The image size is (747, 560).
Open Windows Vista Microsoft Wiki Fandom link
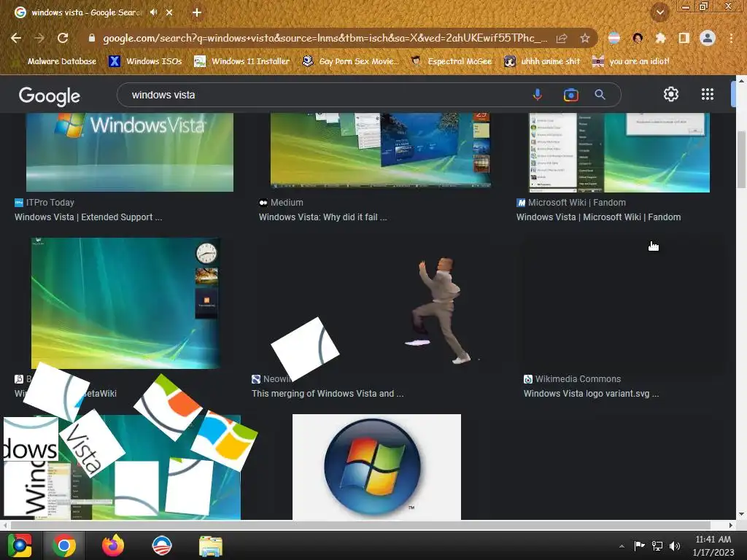[x=598, y=217]
